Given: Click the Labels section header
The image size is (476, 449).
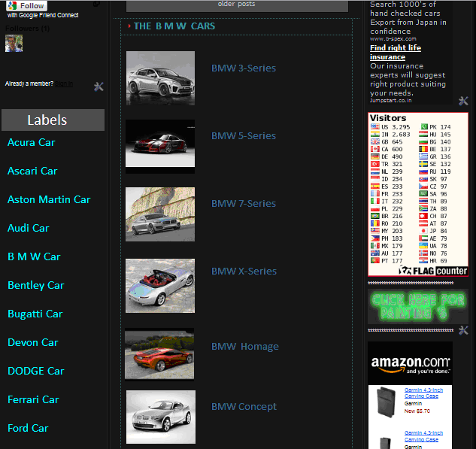Looking at the screenshot, I should coord(53,120).
